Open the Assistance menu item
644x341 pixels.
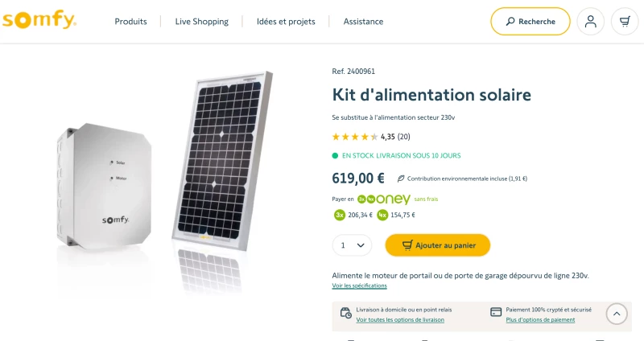point(363,22)
